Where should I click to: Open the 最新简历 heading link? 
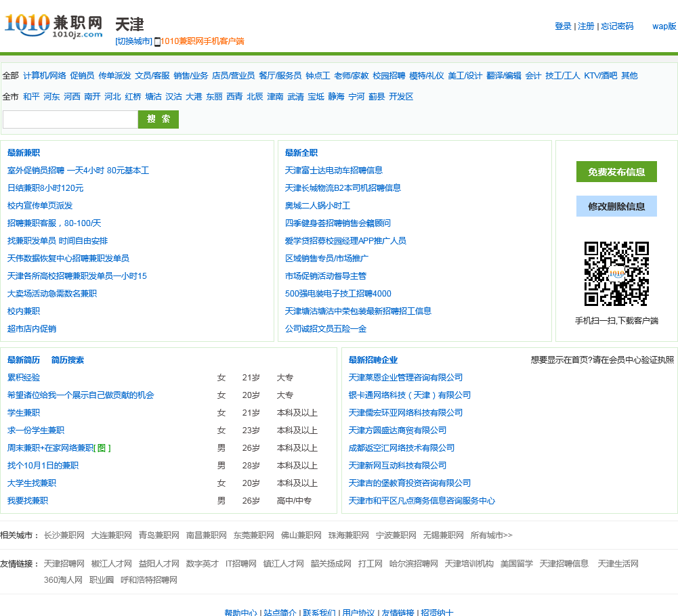(x=23, y=359)
